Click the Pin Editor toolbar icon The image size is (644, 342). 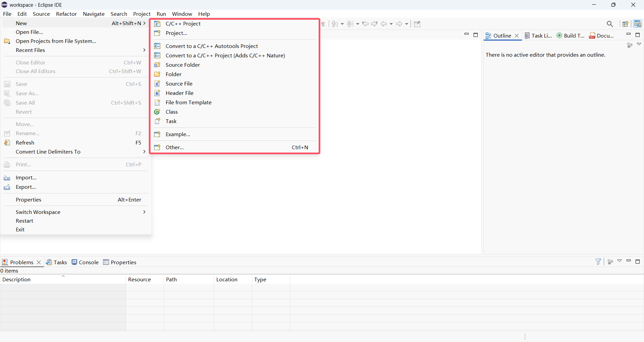[417, 24]
